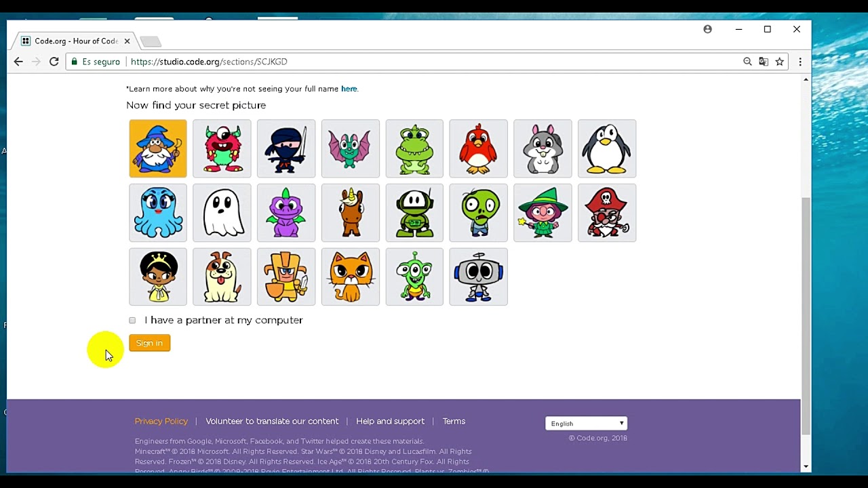The image size is (868, 488).
Task: Choose the orange cat picture
Action: 351,277
